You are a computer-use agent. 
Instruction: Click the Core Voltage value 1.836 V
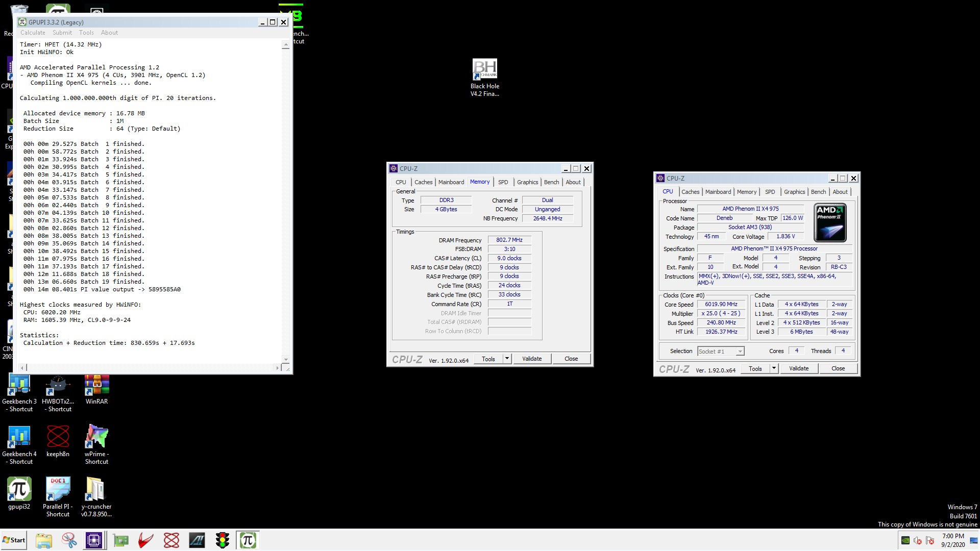pos(786,237)
